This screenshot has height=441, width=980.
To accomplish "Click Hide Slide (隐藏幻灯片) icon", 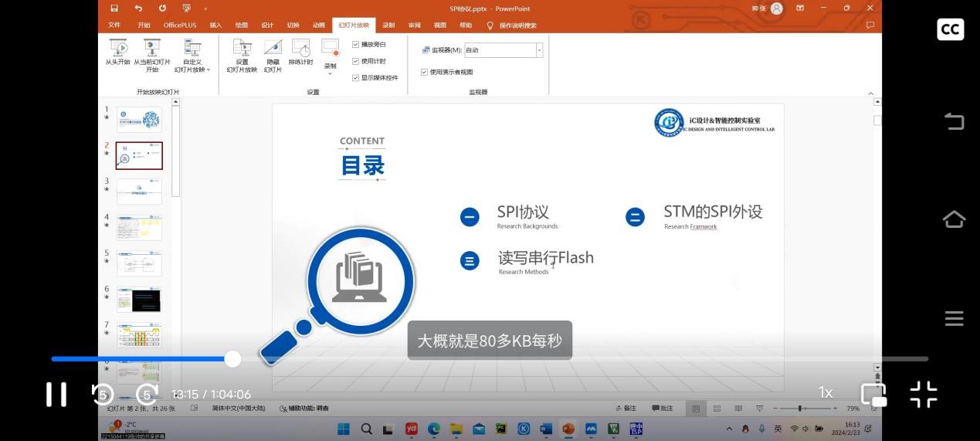I will click(273, 49).
